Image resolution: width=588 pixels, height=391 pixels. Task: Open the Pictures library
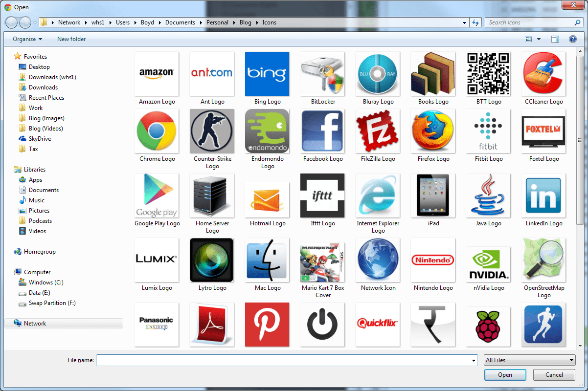point(39,211)
